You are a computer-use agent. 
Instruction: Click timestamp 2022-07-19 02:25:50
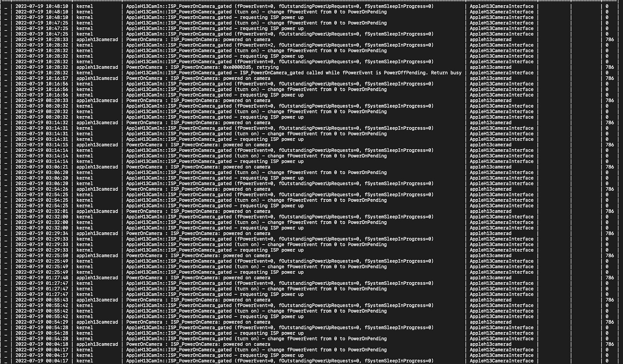coord(42,256)
